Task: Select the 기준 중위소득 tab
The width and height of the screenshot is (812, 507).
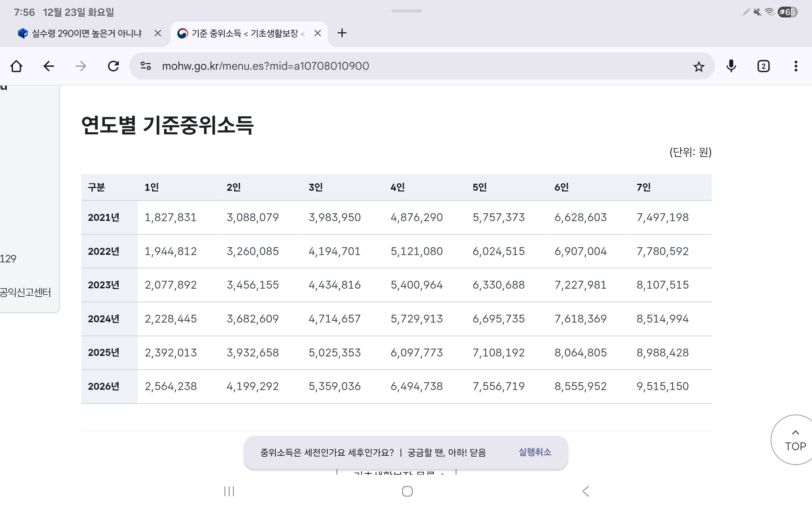Action: [244, 34]
